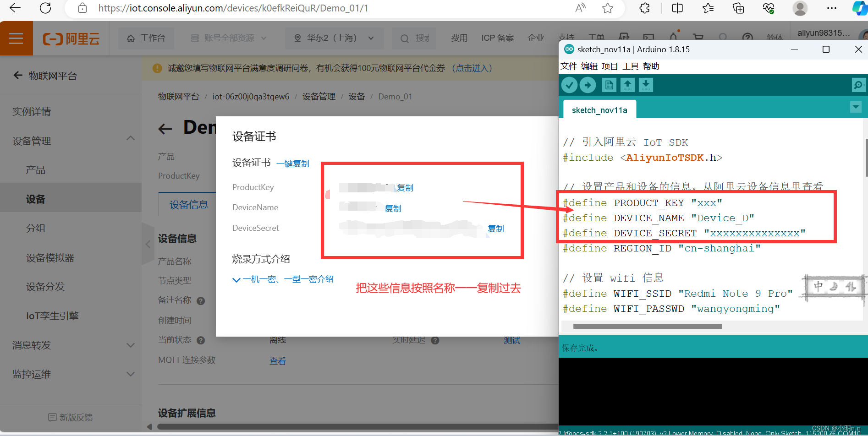Screen dimensions: 868x436
Task: Expand 一机一密、一型一密介绍 section
Action: click(x=283, y=279)
